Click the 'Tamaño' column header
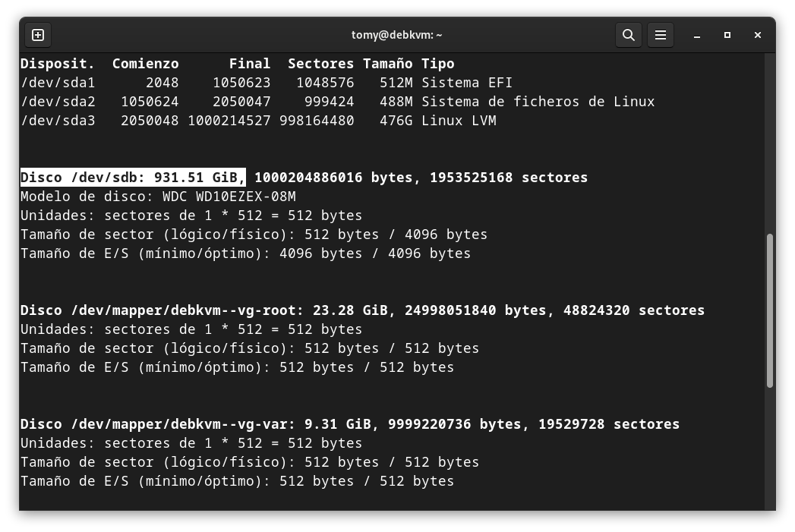This screenshot has width=795, height=532. coord(387,64)
